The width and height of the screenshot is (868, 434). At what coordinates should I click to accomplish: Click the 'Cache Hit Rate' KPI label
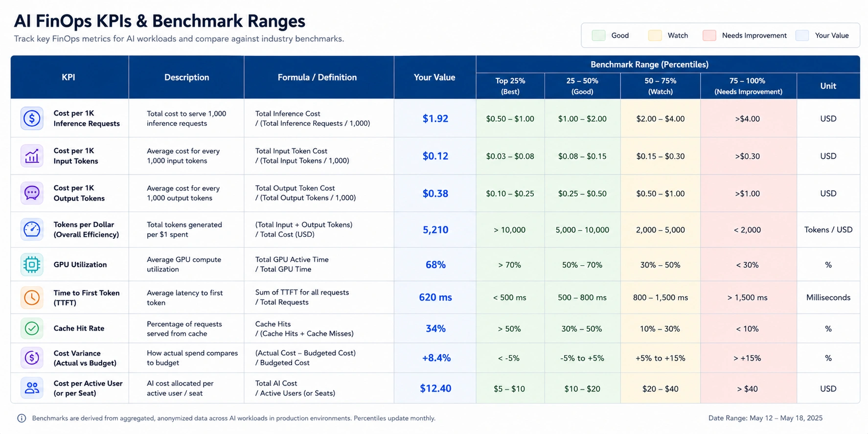point(79,328)
